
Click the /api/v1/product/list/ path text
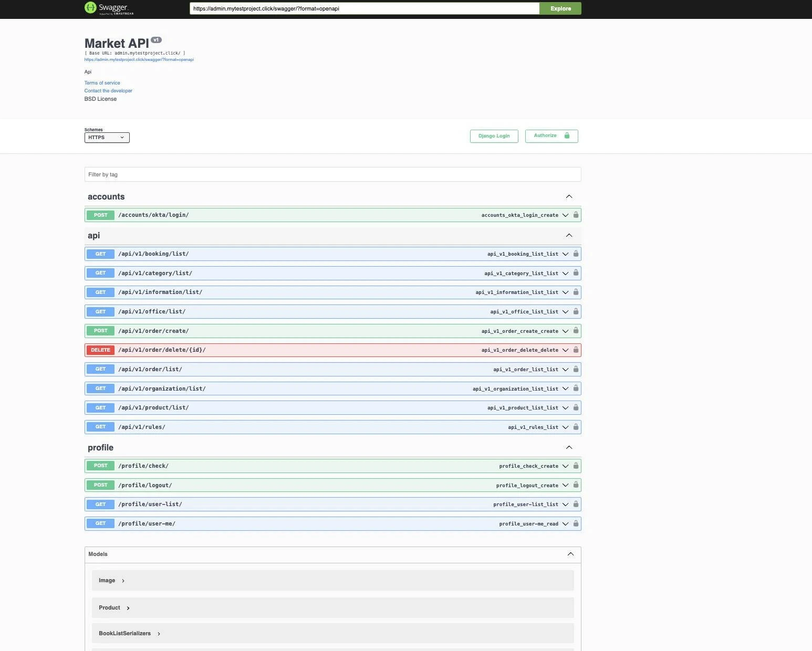[153, 407]
